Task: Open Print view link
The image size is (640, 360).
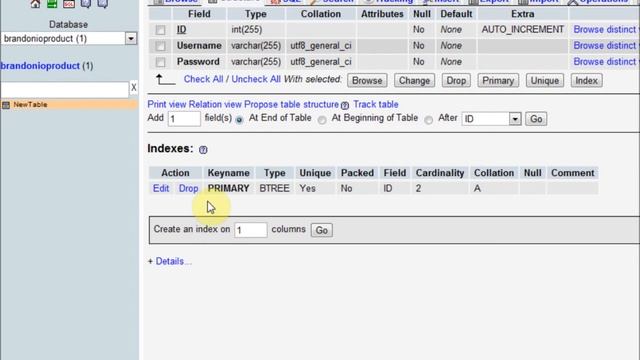Action: pyautogui.click(x=167, y=104)
